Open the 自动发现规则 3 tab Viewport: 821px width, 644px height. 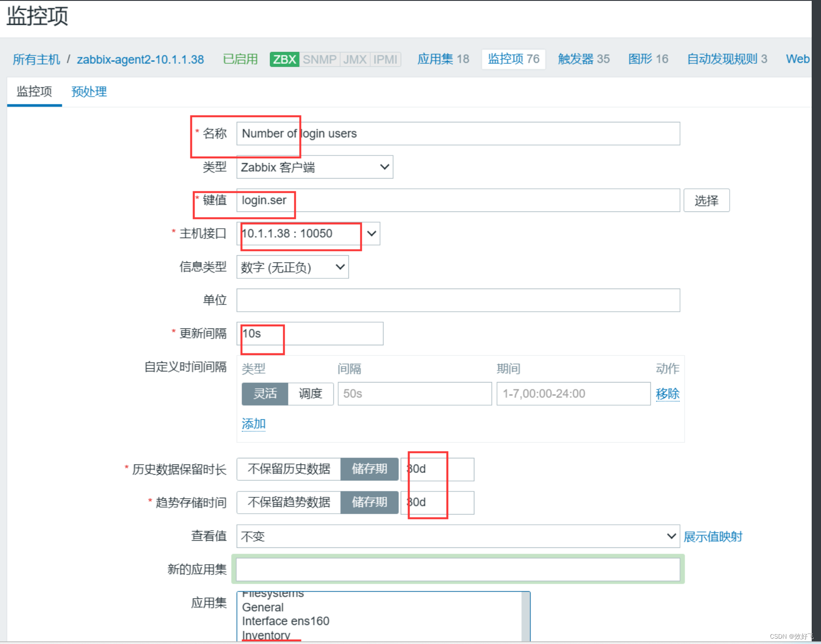727,59
